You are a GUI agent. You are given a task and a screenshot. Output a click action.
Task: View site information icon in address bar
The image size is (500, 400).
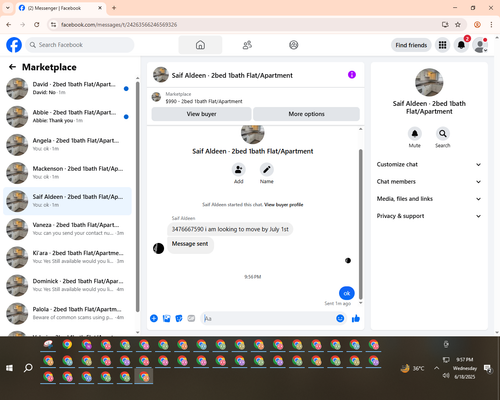53,24
